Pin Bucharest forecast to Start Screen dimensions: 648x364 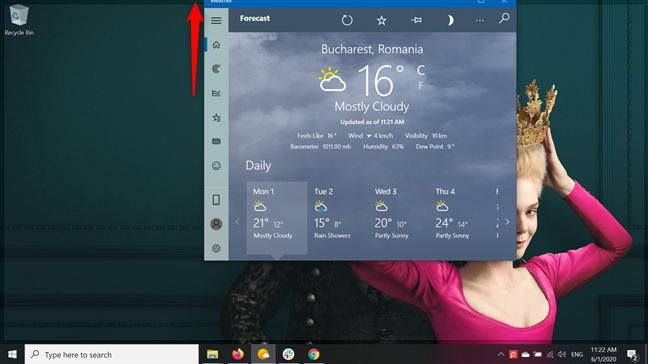pos(417,20)
